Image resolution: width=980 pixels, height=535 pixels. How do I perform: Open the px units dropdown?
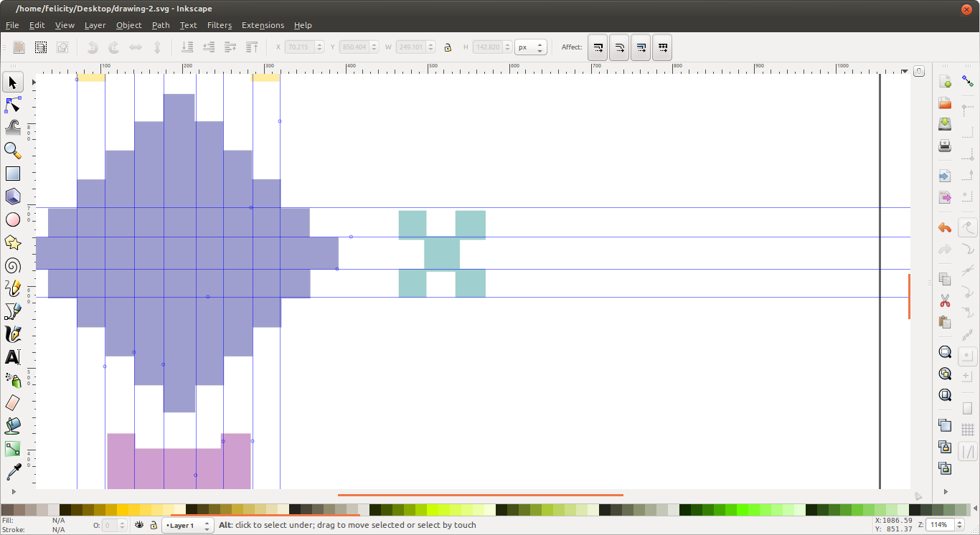(531, 47)
